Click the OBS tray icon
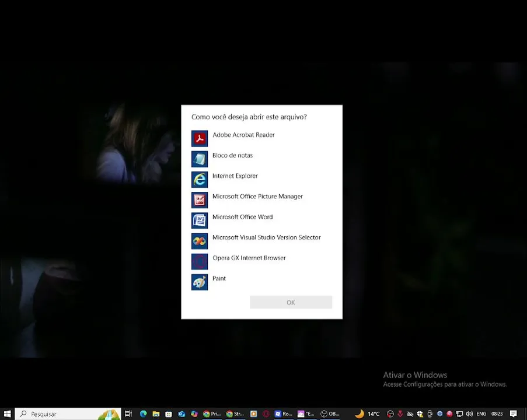The image size is (527, 420). (390, 414)
